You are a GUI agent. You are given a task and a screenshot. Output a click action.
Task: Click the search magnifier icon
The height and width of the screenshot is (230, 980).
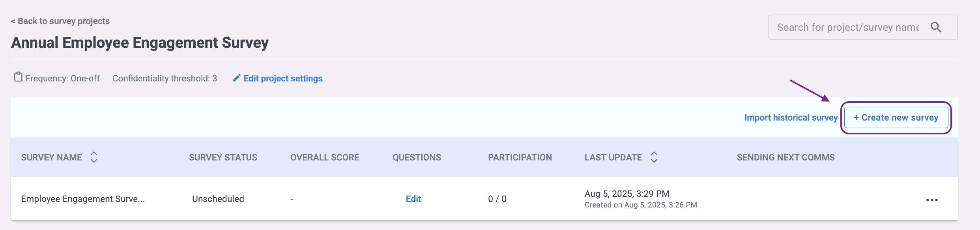pyautogui.click(x=936, y=27)
